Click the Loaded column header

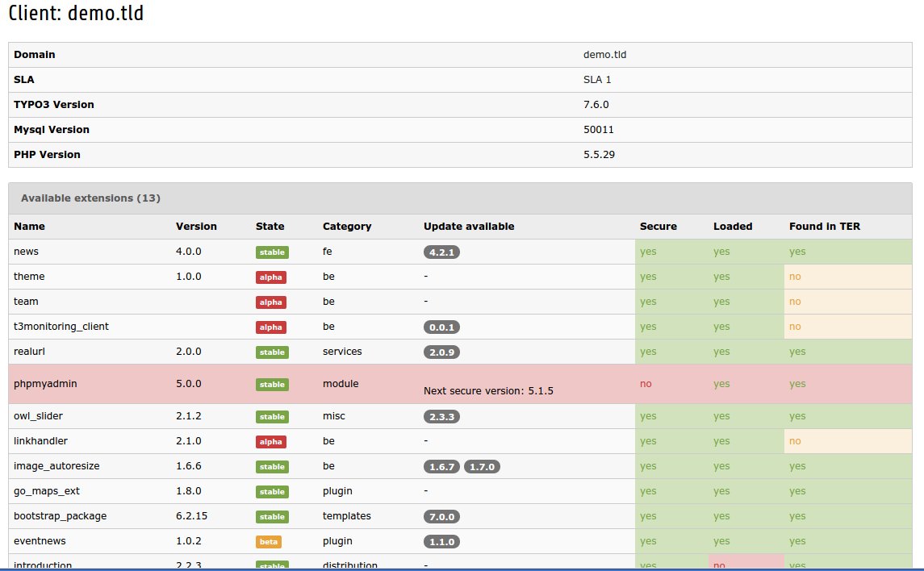pos(733,226)
